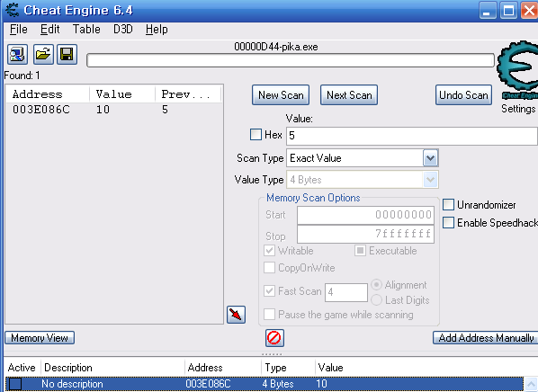Screen dimensions: 538x392
Task: Open the Edit menu
Action: click(x=50, y=30)
